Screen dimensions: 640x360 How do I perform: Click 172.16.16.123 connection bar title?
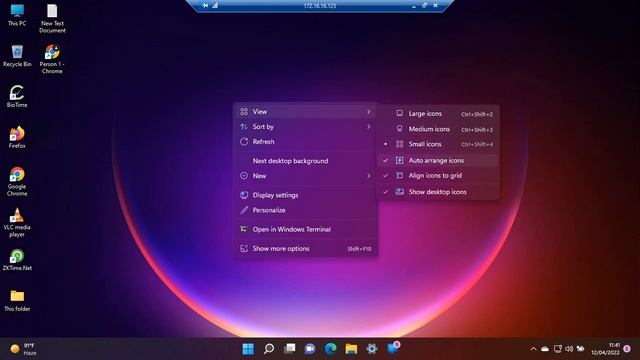point(320,6)
